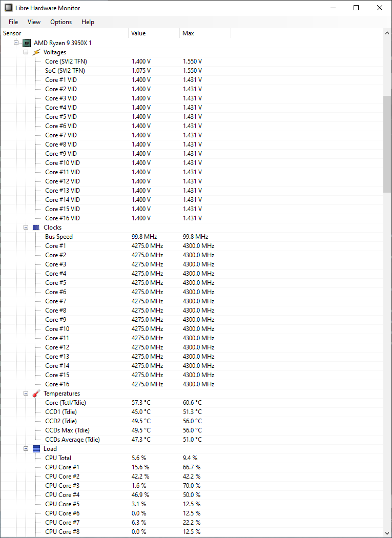Viewport: 392px width, 538px height.
Task: Click the scrollbar up arrow
Action: click(387, 33)
